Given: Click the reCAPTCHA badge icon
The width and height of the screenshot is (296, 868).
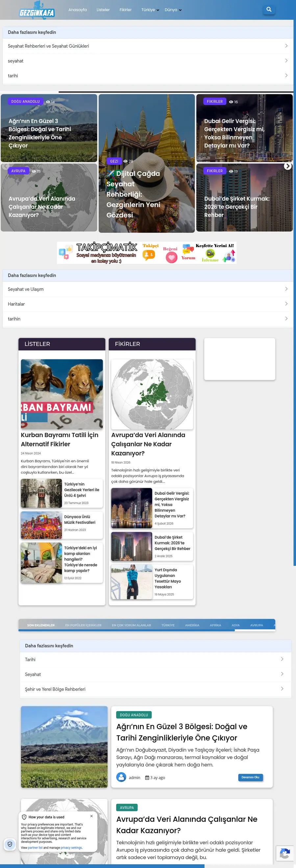Looking at the screenshot, I should point(285,854).
